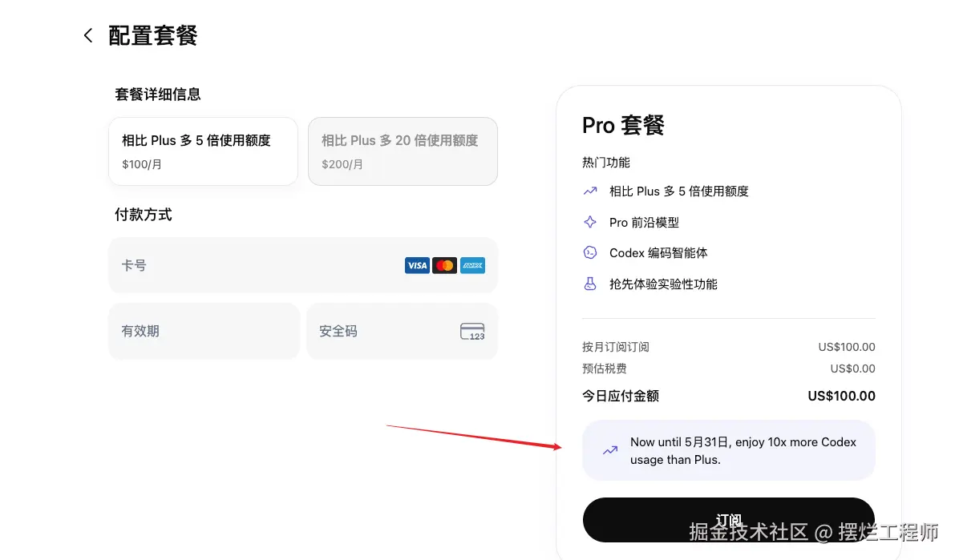This screenshot has width=955, height=560.
Task: Click the 按月订阅订阅 line label
Action: [616, 347]
